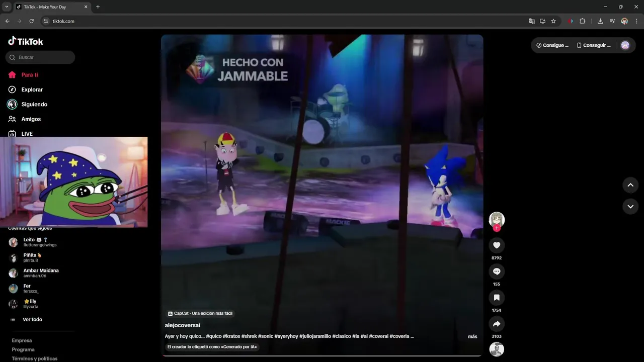Click the translate page icon
The width and height of the screenshot is (644, 362).
tap(532, 21)
